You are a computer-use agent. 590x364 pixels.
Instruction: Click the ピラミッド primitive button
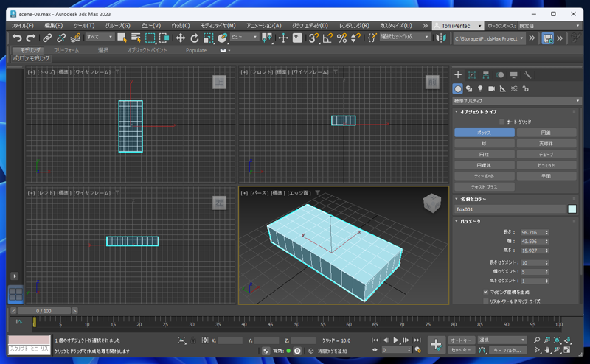546,165
